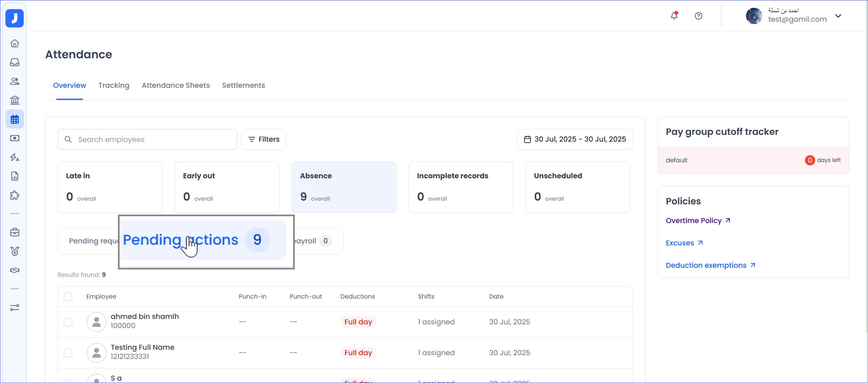Open the Attendance Sheets tab
Screen dimensions: 868x383
(175, 85)
